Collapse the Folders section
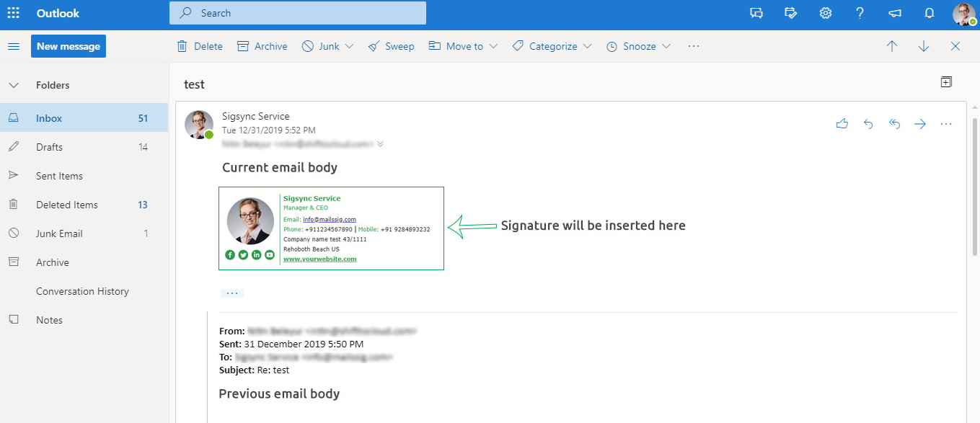 coord(13,85)
